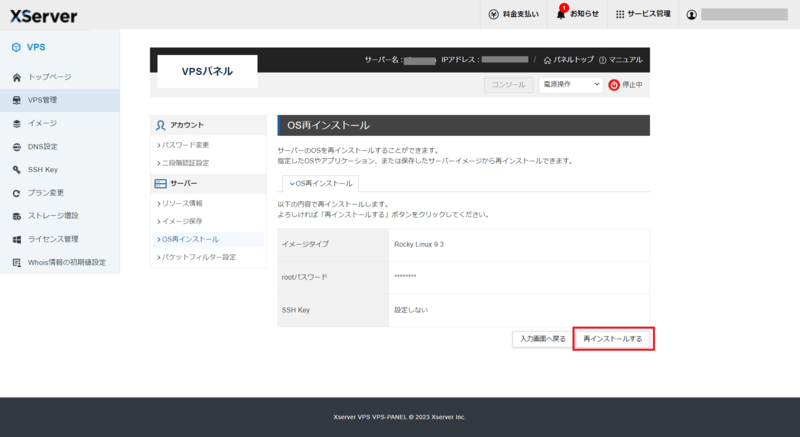Viewport: 800px width, 437px height.
Task: Click the サーバー section header
Action: [208, 184]
